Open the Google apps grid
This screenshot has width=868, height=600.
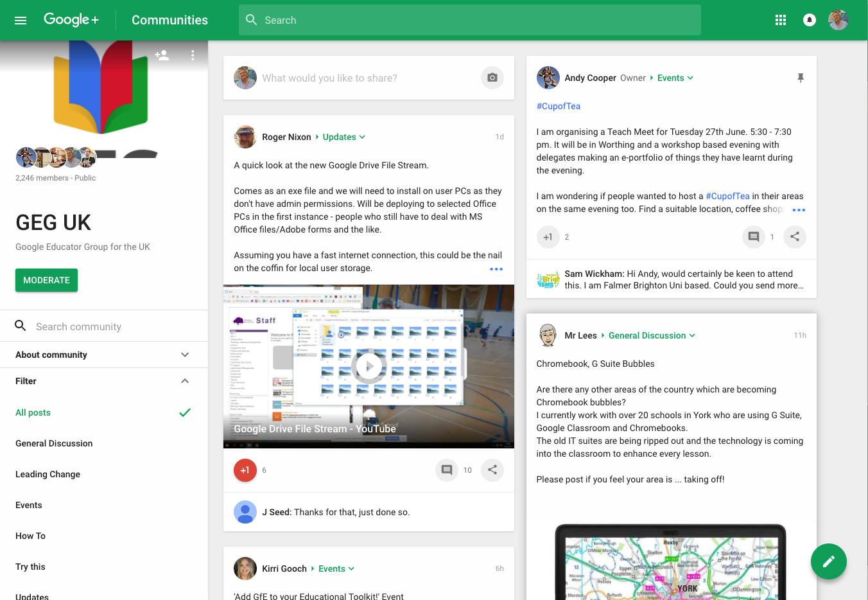[781, 20]
